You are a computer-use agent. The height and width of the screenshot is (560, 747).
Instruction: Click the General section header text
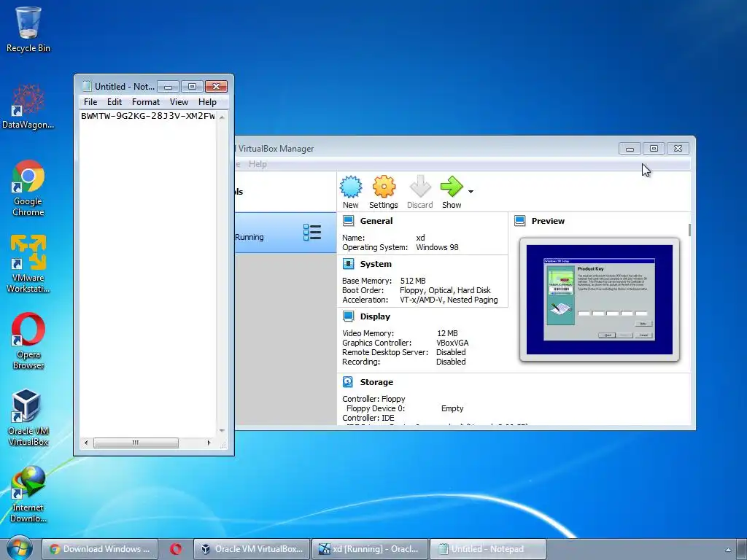point(376,221)
